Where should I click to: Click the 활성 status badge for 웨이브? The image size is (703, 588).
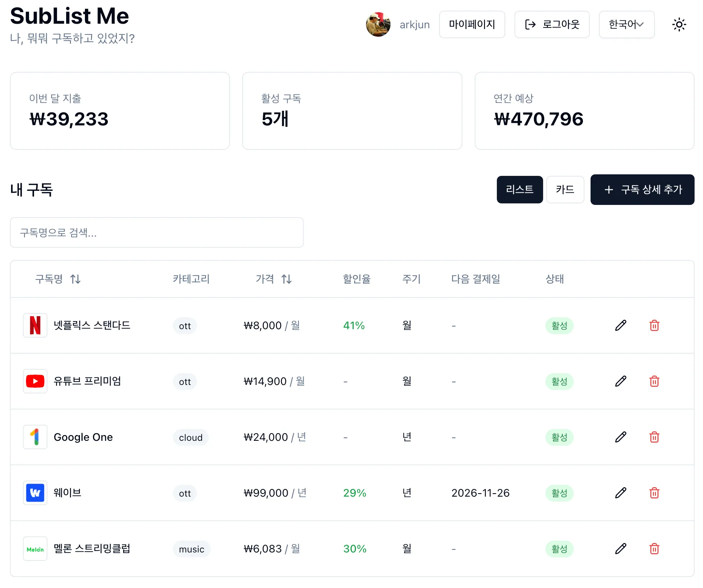[x=559, y=493]
